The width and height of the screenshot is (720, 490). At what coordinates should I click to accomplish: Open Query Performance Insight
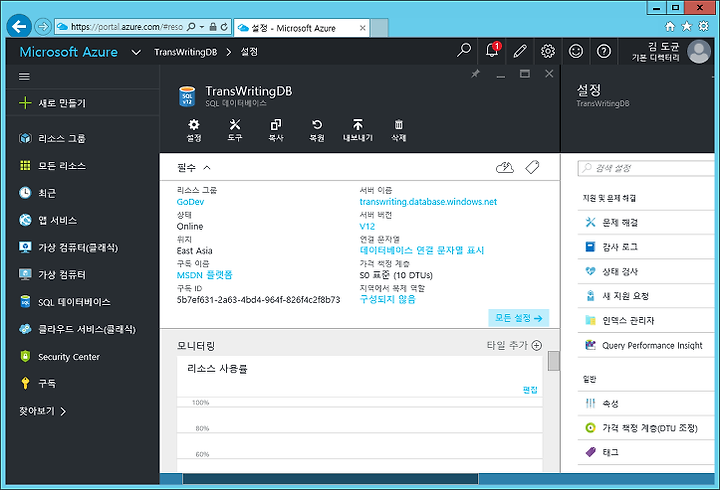click(646, 345)
